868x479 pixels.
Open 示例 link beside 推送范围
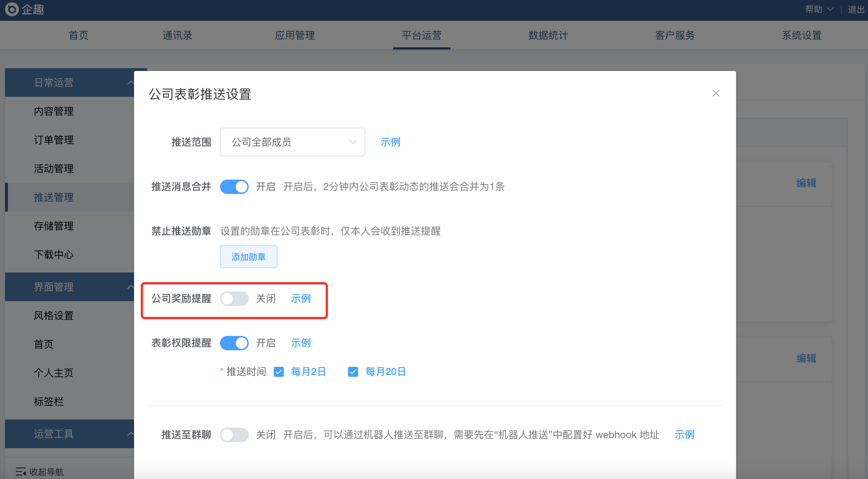point(390,142)
